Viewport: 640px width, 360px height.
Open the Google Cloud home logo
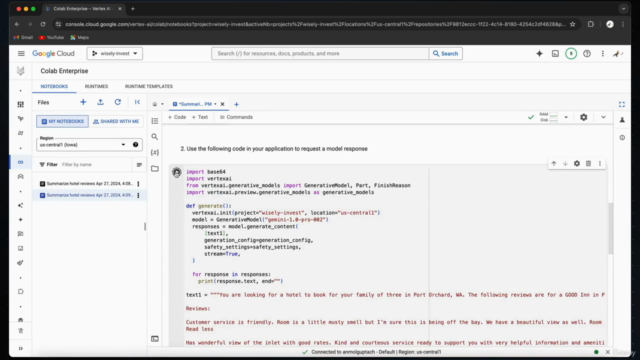click(x=53, y=53)
